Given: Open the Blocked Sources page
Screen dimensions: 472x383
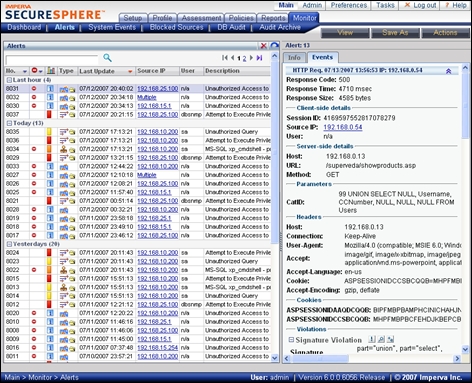Looking at the screenshot, I should (x=176, y=27).
